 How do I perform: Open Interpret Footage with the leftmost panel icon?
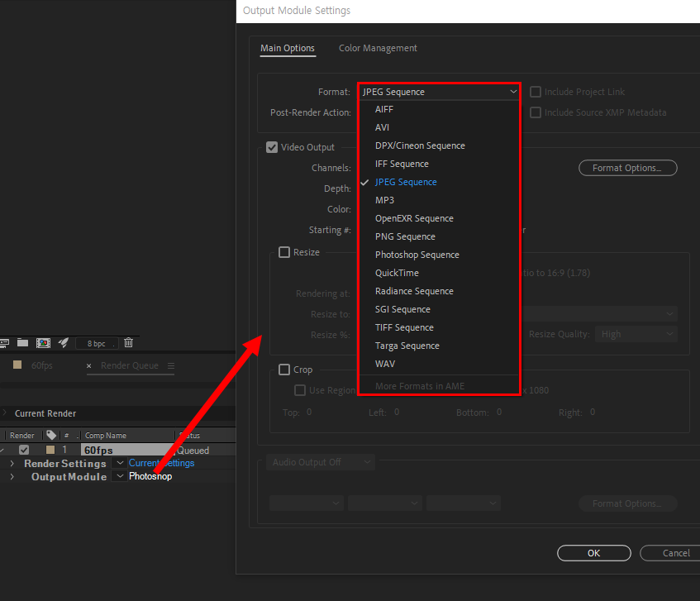click(x=6, y=342)
